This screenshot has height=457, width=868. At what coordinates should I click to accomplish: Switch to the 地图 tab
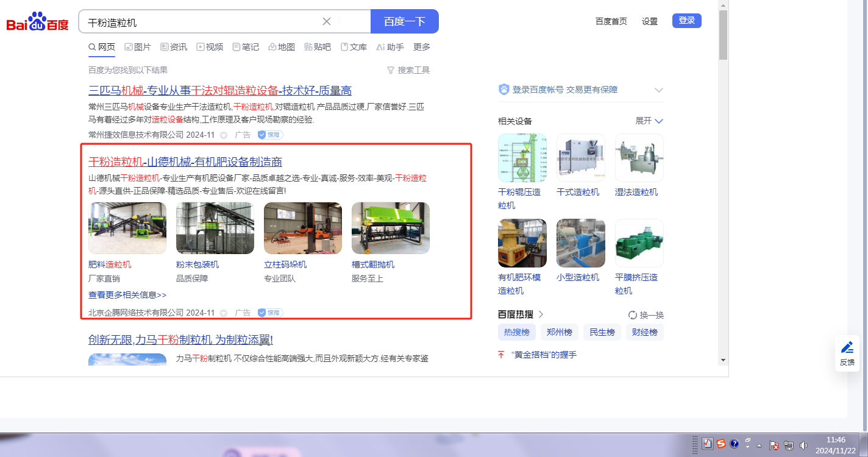(x=282, y=47)
